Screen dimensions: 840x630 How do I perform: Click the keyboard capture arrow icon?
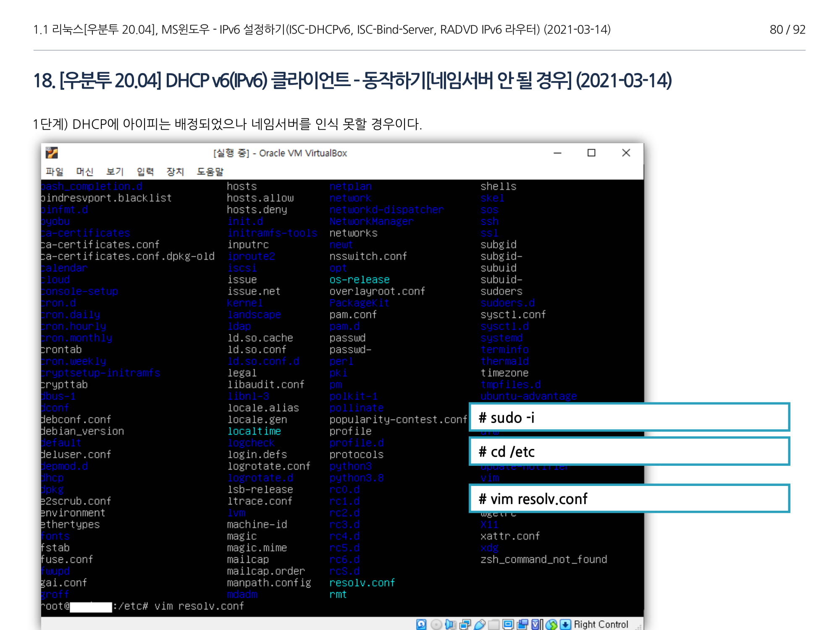coord(565,625)
